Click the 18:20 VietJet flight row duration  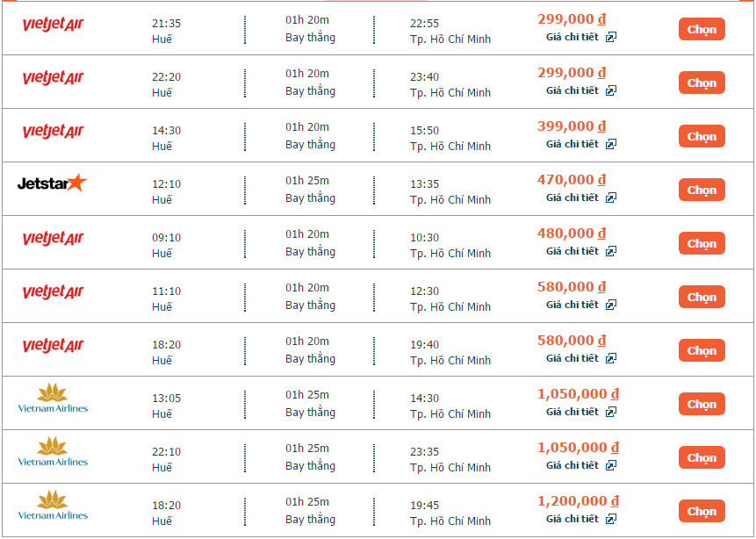[307, 341]
